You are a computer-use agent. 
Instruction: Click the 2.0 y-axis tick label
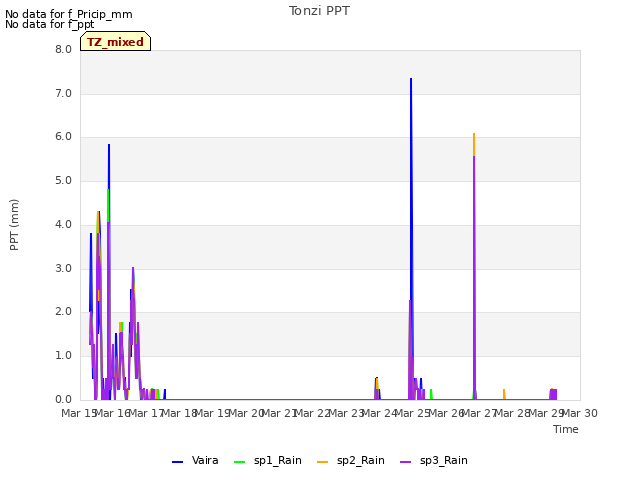63,311
